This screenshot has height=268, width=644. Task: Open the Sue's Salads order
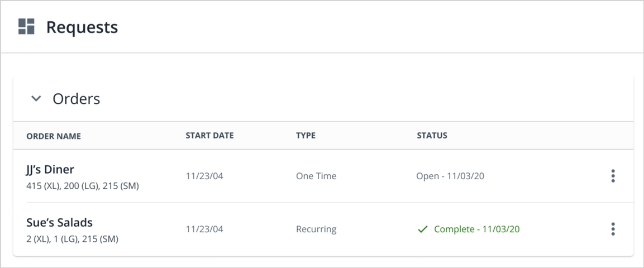tap(59, 223)
